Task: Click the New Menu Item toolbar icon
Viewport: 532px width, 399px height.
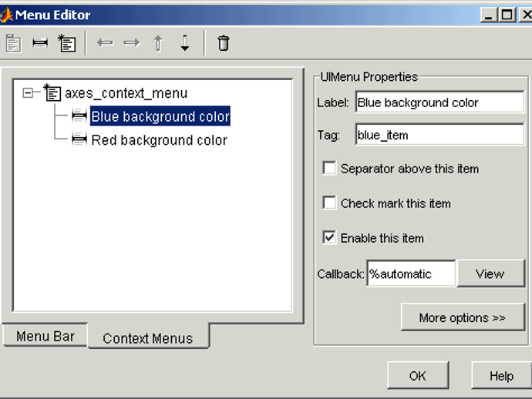Action: tap(40, 42)
